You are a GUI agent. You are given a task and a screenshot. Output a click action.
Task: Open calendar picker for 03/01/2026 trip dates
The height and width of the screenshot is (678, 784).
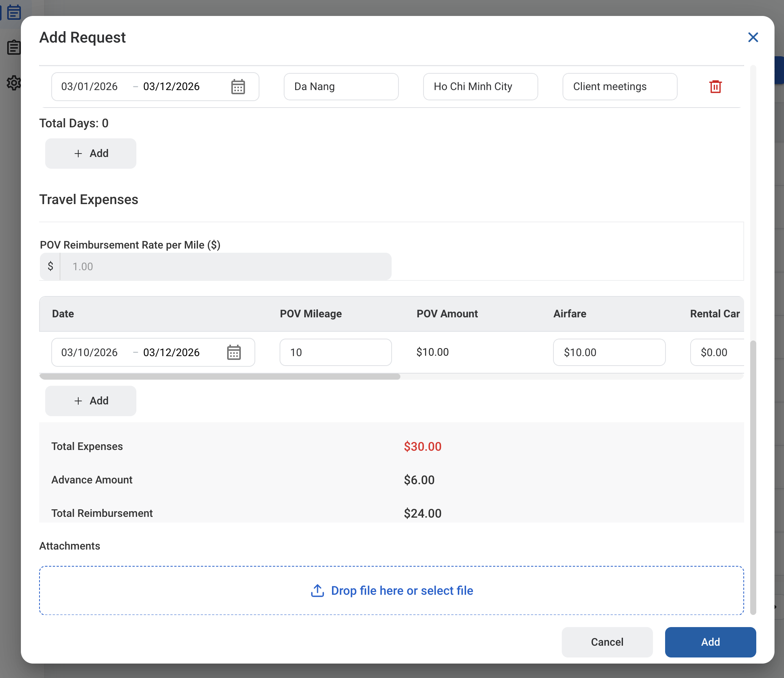238,87
